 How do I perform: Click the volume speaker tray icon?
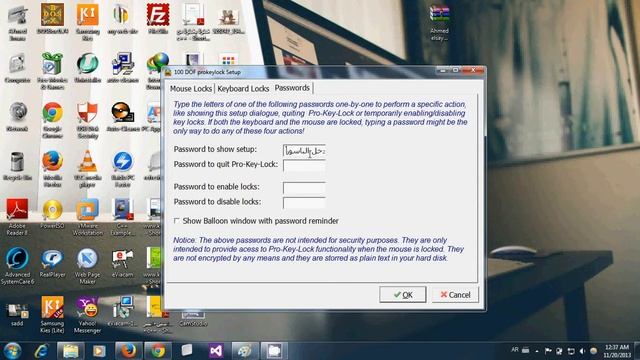(x=582, y=351)
